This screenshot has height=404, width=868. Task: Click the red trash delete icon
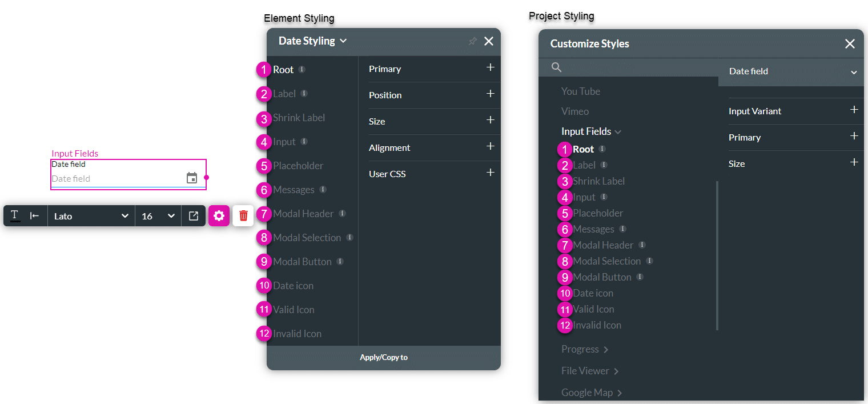pos(243,216)
